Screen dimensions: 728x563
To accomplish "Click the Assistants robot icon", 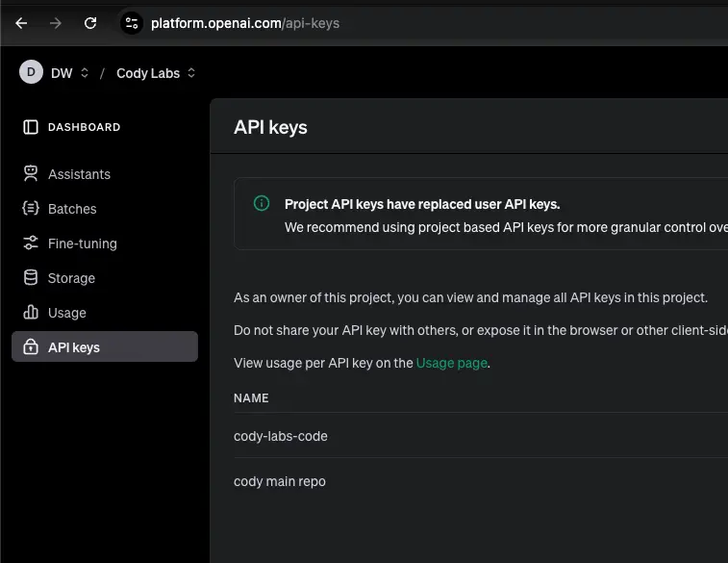I will (x=31, y=174).
